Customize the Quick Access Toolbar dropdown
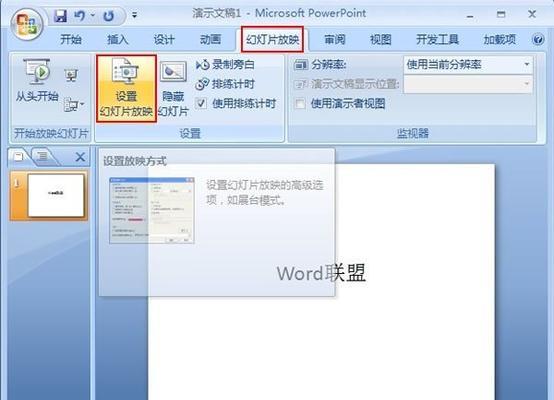Image resolution: width=554 pixels, height=400 pixels. click(135, 15)
